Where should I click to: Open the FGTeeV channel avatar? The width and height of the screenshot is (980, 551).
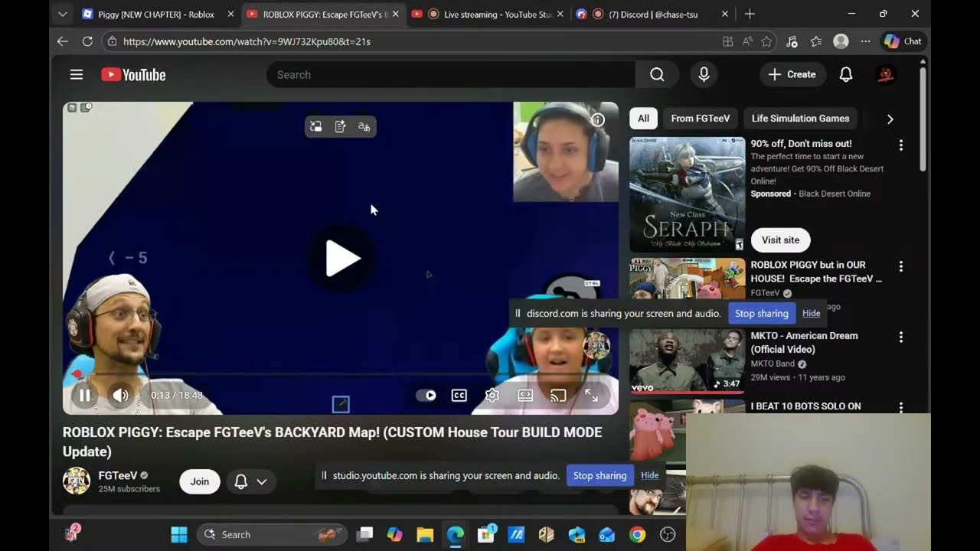click(77, 481)
